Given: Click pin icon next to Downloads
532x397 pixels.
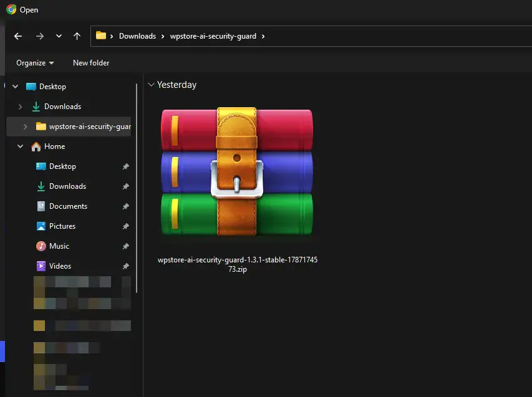Looking at the screenshot, I should pyautogui.click(x=126, y=186).
